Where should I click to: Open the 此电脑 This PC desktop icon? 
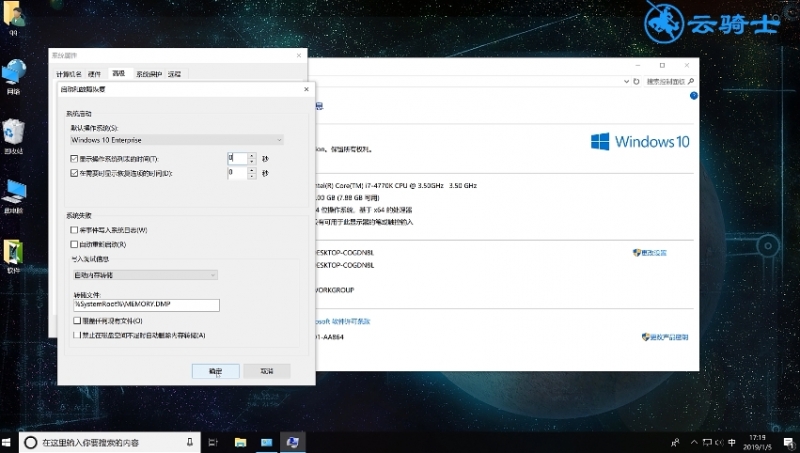coord(14,196)
